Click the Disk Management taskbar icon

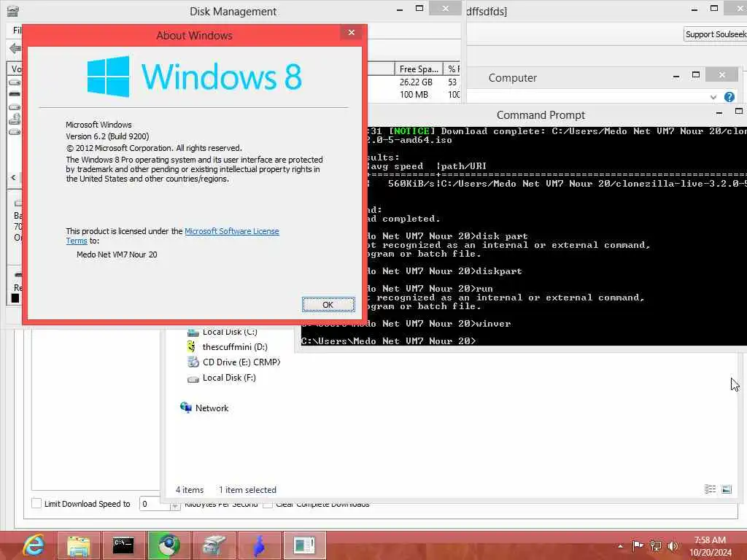[x=214, y=545]
